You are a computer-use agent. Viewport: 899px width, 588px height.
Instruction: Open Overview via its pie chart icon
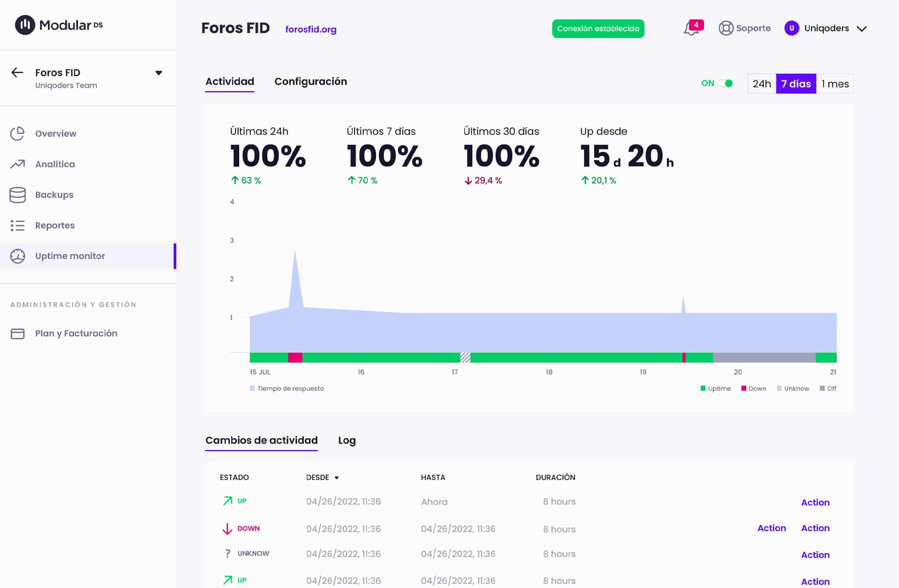pos(18,134)
